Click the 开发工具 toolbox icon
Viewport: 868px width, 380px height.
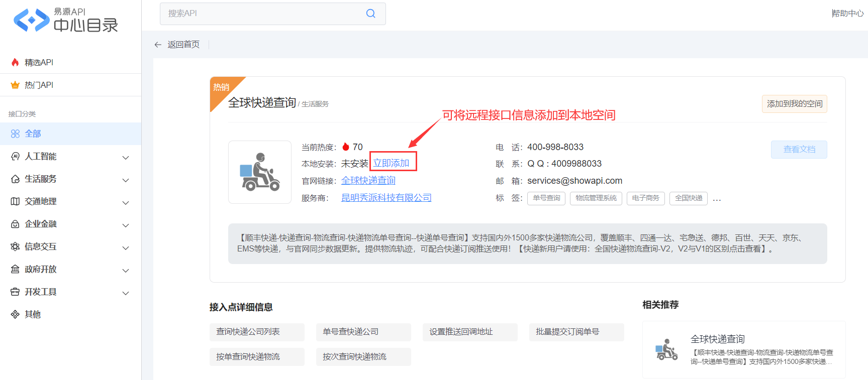pos(15,292)
